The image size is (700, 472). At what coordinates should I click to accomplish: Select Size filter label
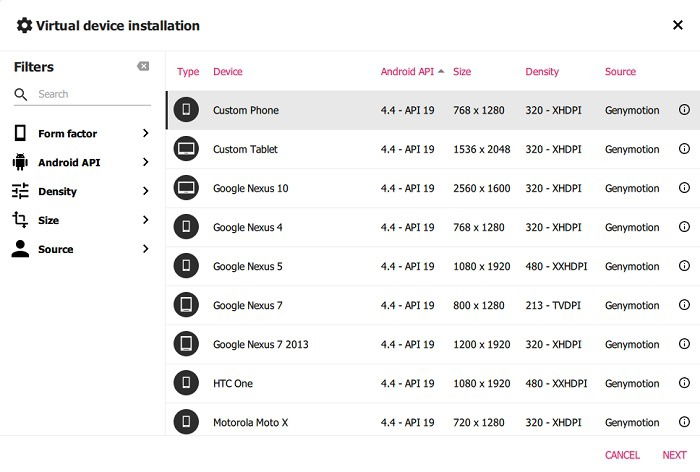coord(49,220)
